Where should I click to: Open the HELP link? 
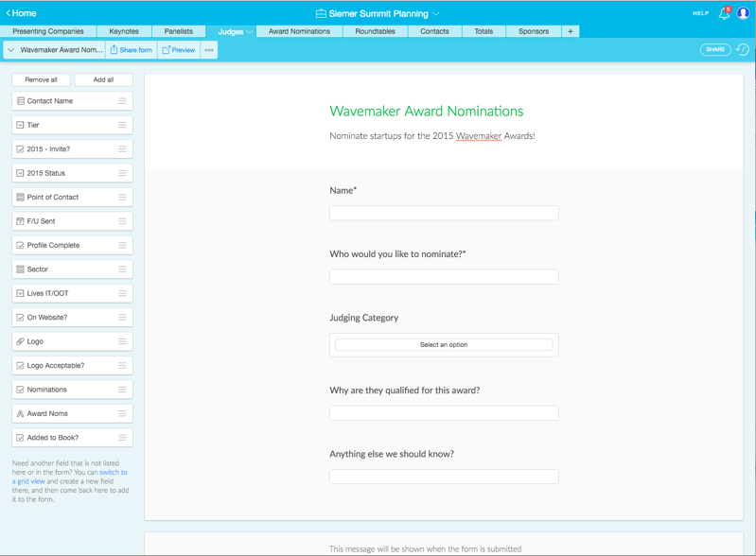[x=700, y=13]
